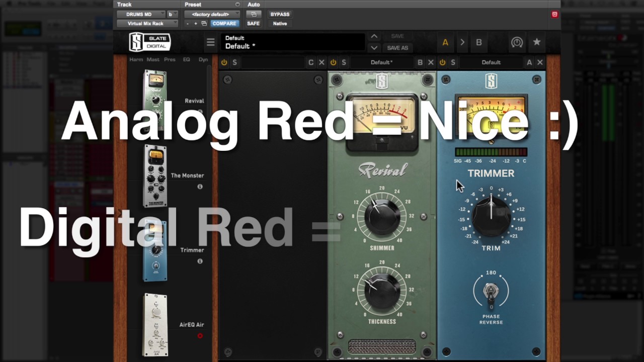Step to previous preset with up chevron

(x=374, y=36)
